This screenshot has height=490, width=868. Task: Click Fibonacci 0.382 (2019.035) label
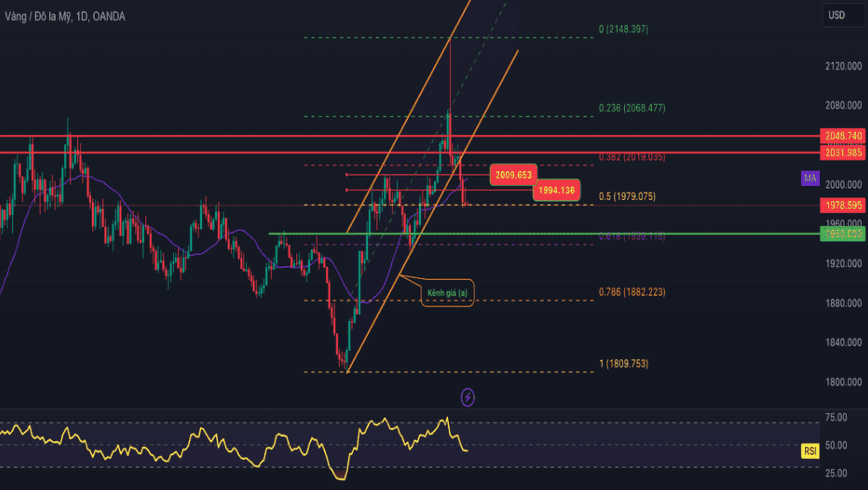pyautogui.click(x=632, y=157)
